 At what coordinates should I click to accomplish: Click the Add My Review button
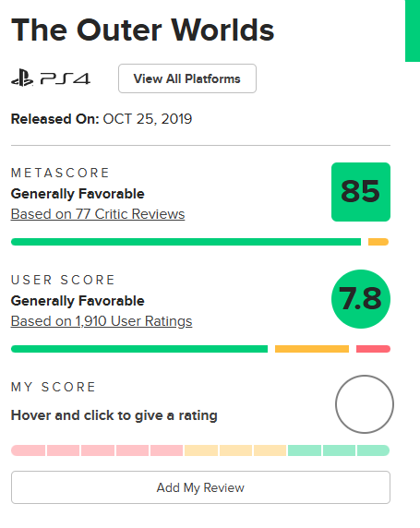point(200,487)
